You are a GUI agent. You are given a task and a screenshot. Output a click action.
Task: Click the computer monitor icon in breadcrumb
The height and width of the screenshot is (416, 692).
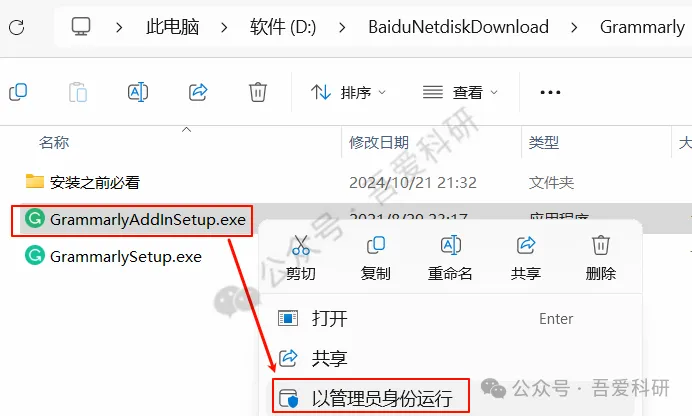point(81,27)
